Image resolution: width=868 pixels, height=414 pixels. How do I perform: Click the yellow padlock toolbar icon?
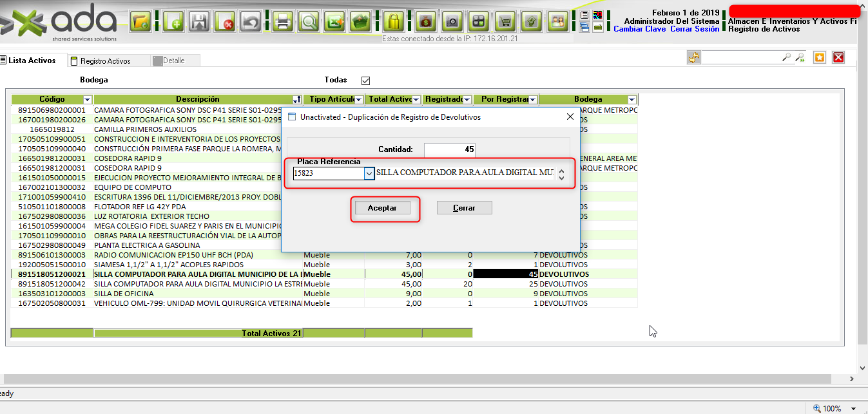coord(392,22)
